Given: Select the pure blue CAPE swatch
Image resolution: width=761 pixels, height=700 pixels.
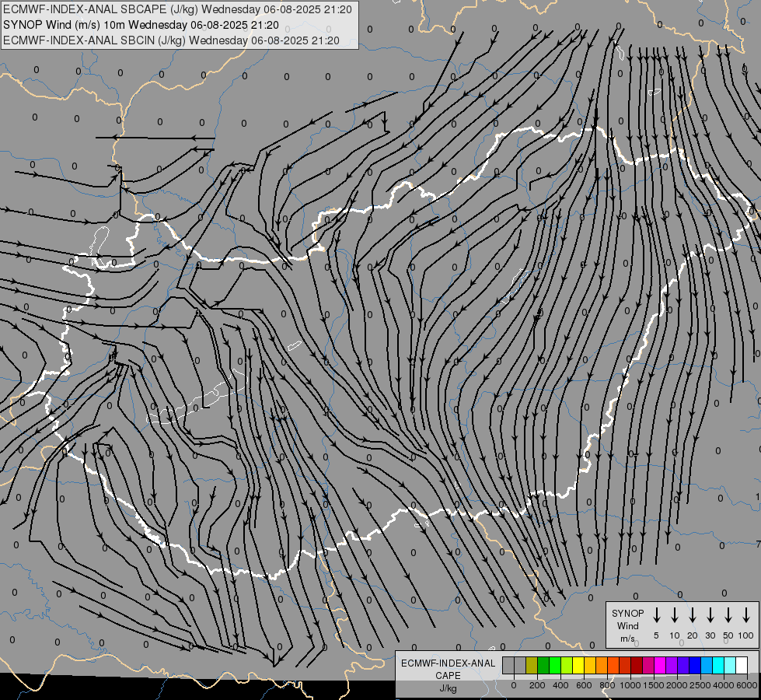Looking at the screenshot, I should [x=694, y=665].
